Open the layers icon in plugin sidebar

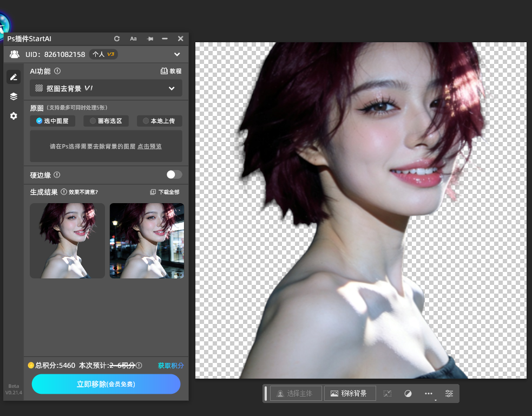(14, 96)
